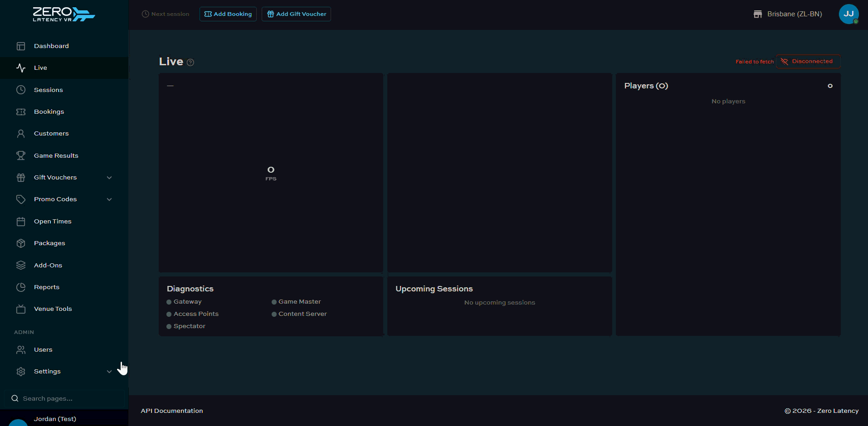This screenshot has width=868, height=426.
Task: Click the Add-Ons layers icon
Action: click(x=21, y=265)
